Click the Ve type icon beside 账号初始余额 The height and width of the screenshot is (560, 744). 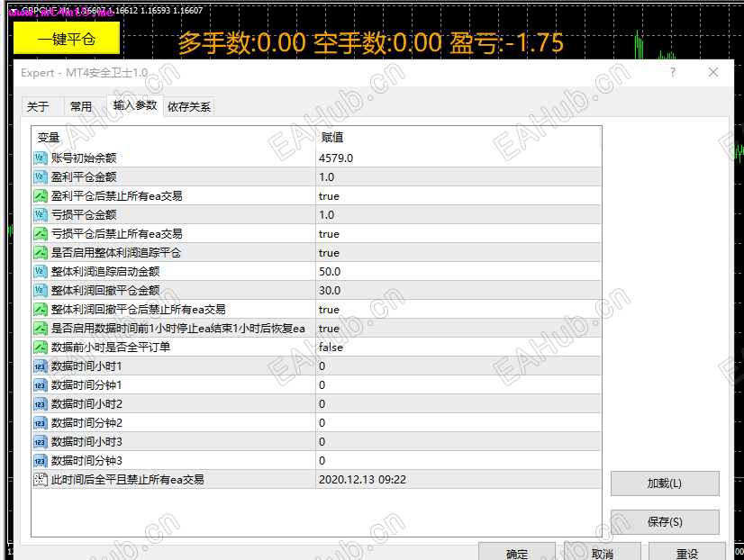click(41, 157)
